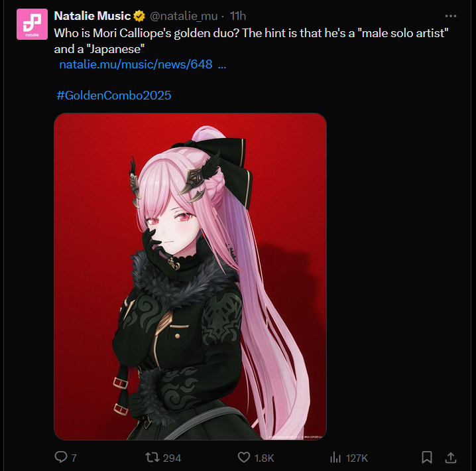Click the 7 replies count
The width and height of the screenshot is (476, 471).
coord(74,458)
